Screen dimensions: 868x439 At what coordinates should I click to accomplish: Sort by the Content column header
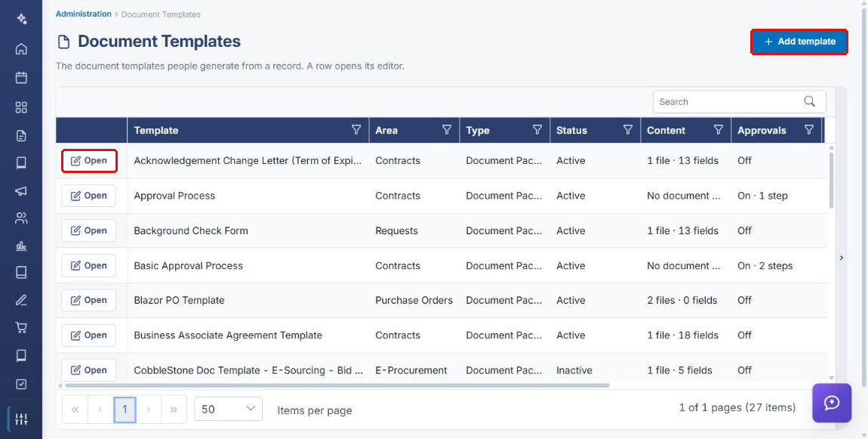[x=666, y=130]
